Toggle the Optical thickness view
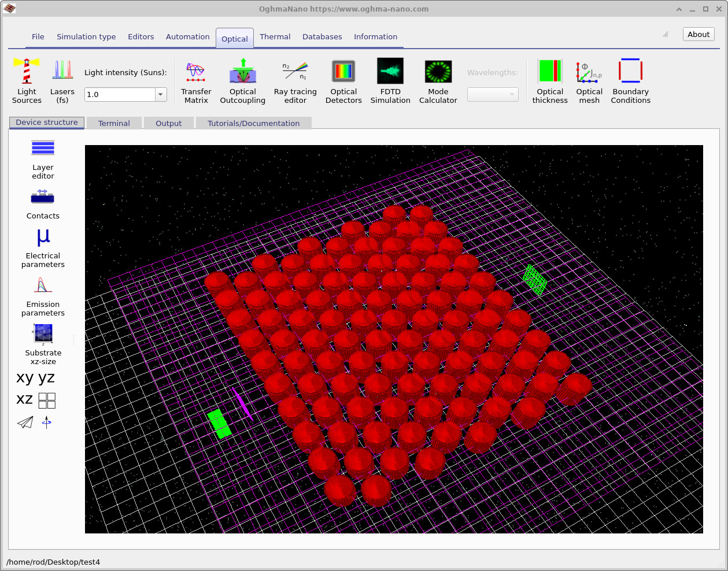 tap(550, 81)
